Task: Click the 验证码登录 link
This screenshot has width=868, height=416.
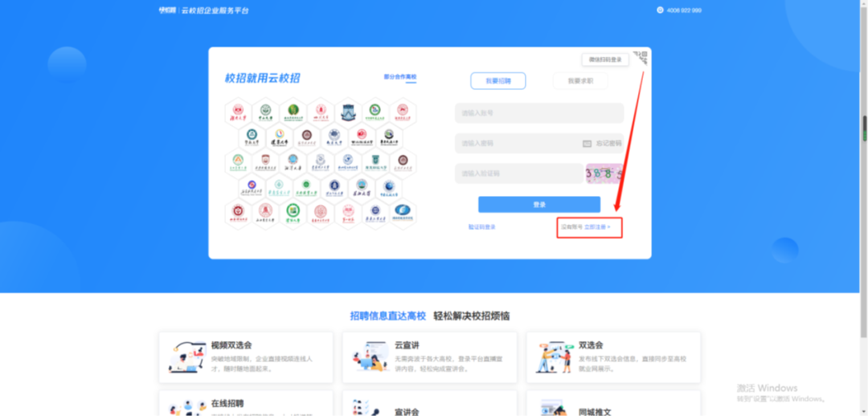Action: click(482, 227)
